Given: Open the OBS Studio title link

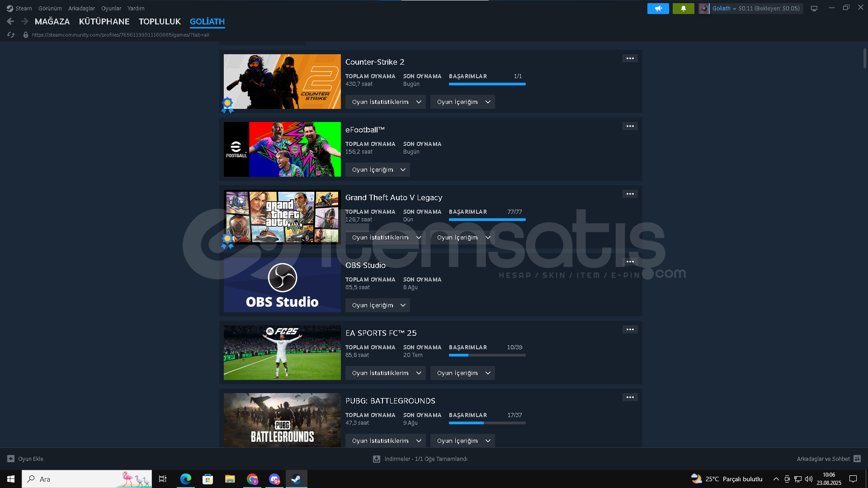Looking at the screenshot, I should [x=365, y=265].
